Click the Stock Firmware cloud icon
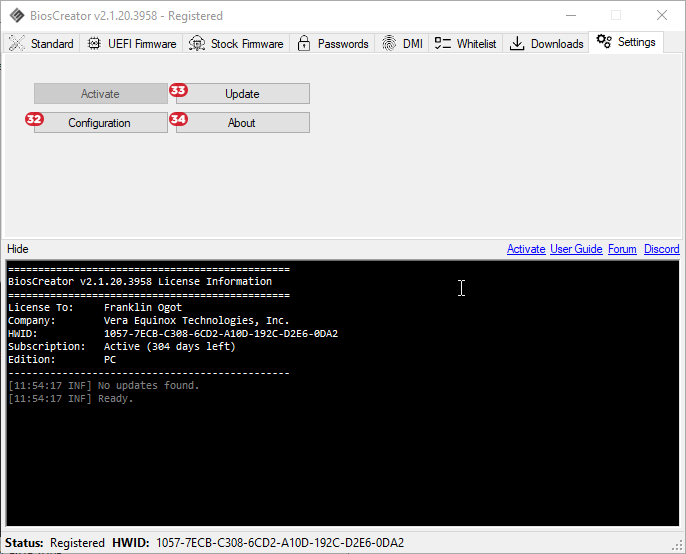 point(197,43)
